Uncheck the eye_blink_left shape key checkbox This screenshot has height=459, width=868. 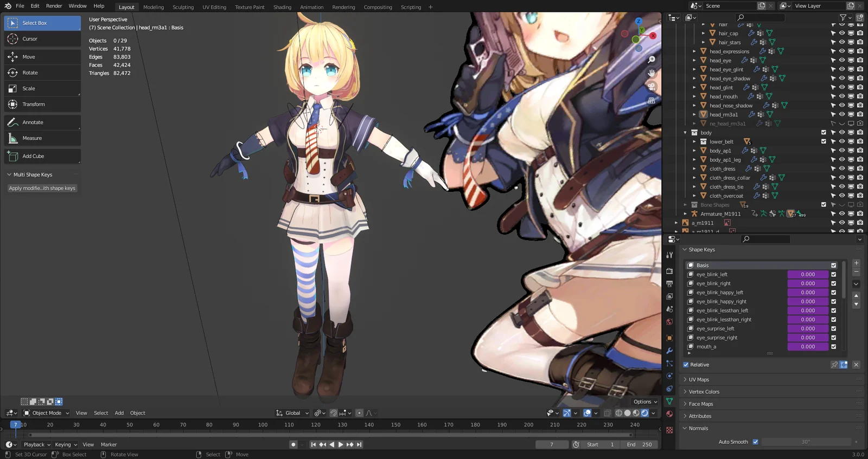tap(834, 274)
